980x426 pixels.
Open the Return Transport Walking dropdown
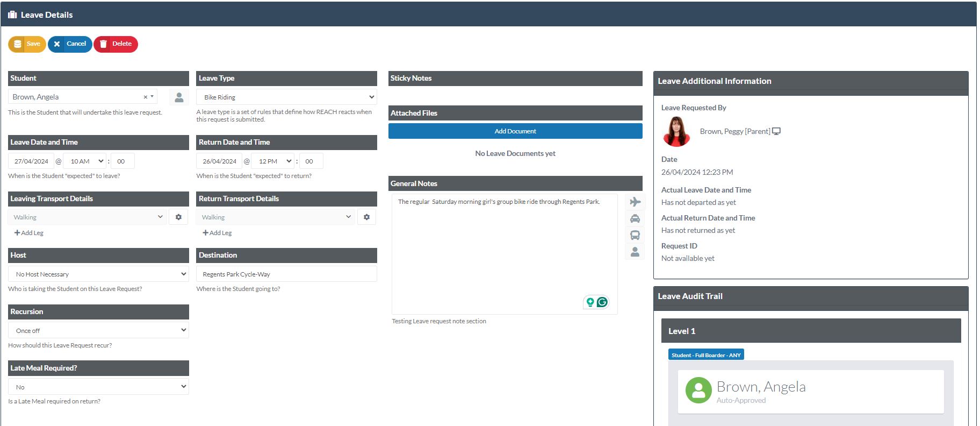(x=276, y=217)
